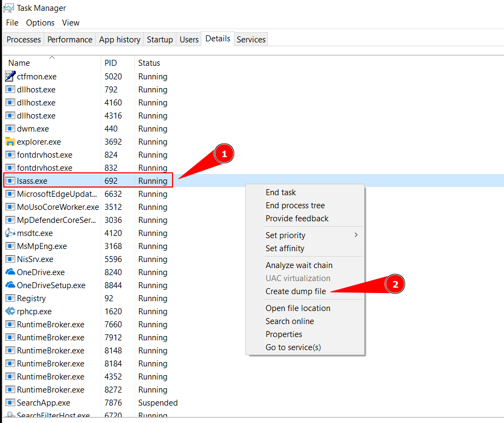Open the File menu
Screen dimensions: 504x423
click(x=12, y=23)
